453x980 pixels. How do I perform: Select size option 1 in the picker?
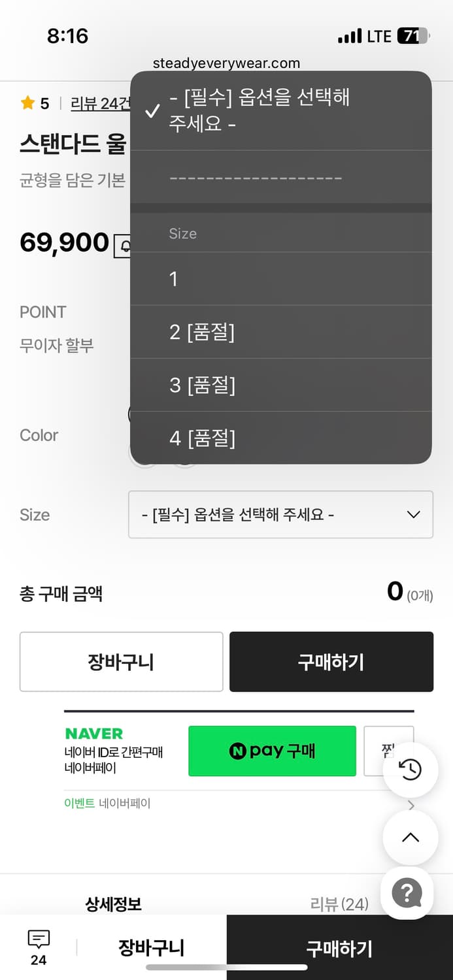coord(281,280)
